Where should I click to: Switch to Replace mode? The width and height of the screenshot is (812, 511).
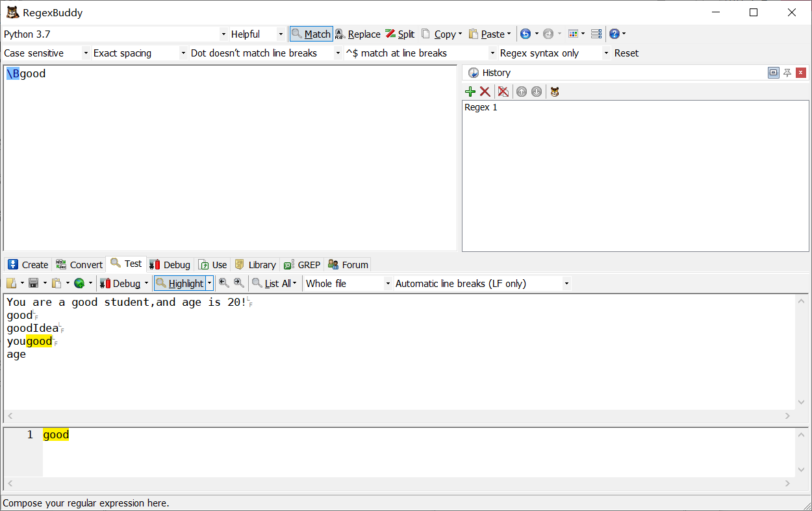coord(358,34)
